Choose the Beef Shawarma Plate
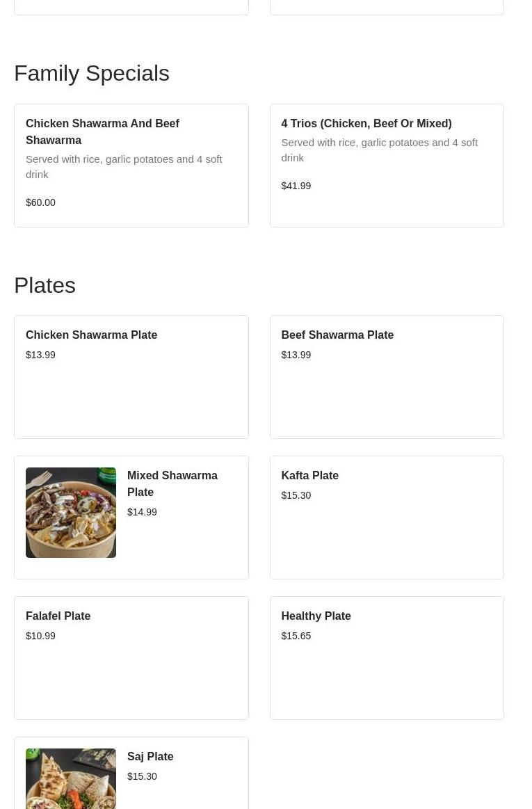The height and width of the screenshot is (809, 532). coord(337,335)
